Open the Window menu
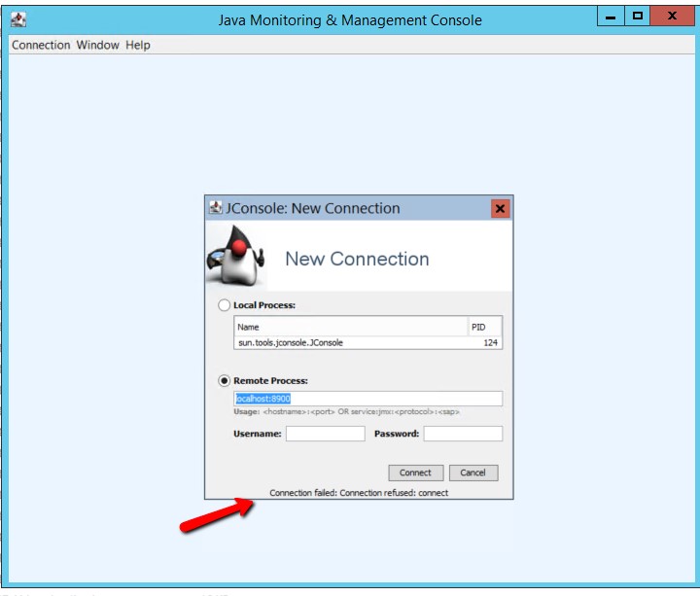The height and width of the screenshot is (596, 700). click(97, 45)
